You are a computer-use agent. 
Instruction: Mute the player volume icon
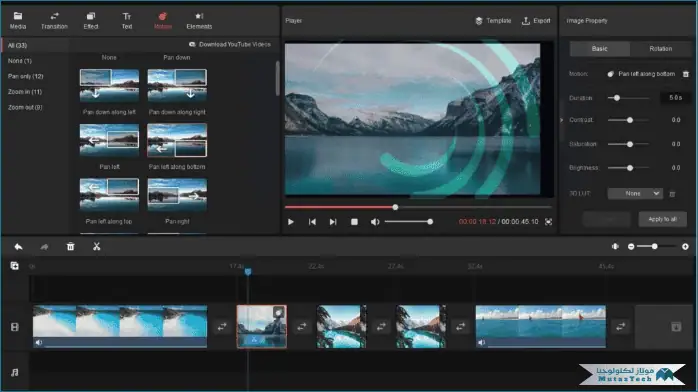click(x=375, y=222)
